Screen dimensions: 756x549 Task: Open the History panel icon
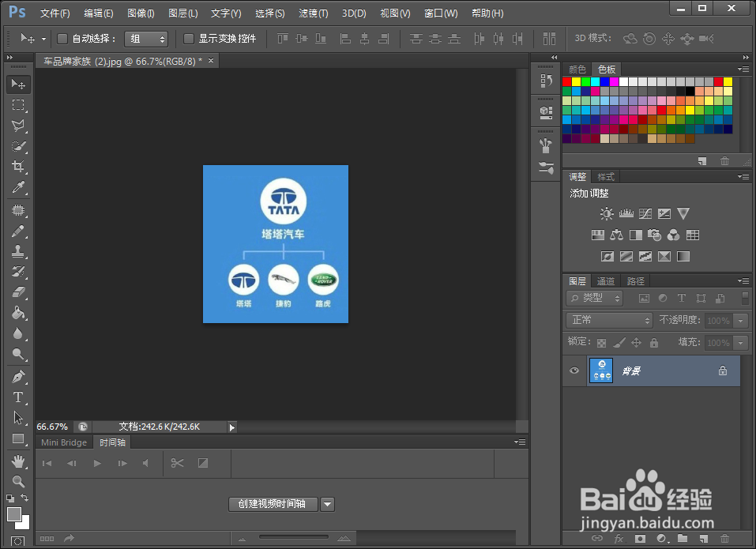[547, 81]
